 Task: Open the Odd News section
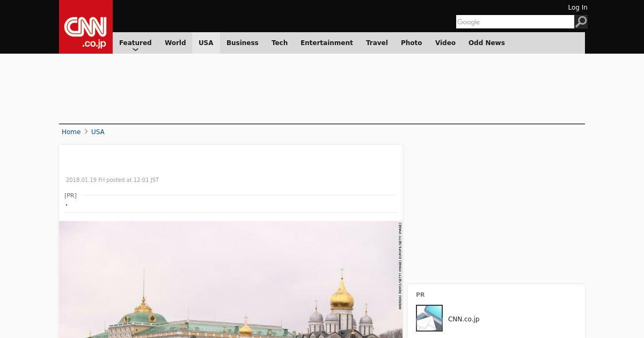click(x=487, y=43)
